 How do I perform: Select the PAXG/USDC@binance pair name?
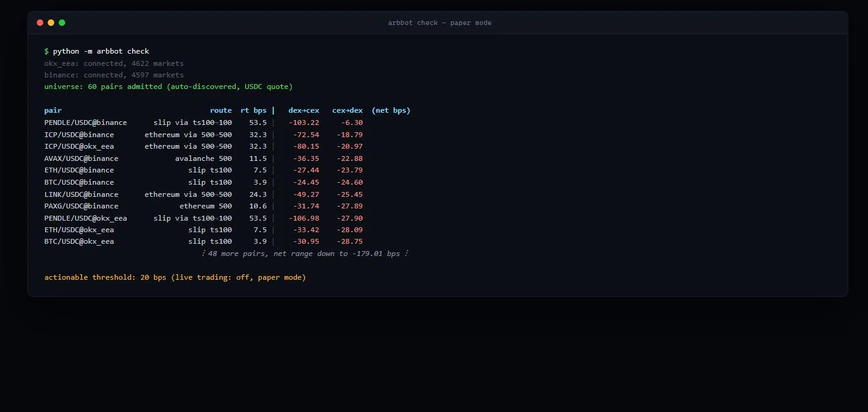click(82, 206)
